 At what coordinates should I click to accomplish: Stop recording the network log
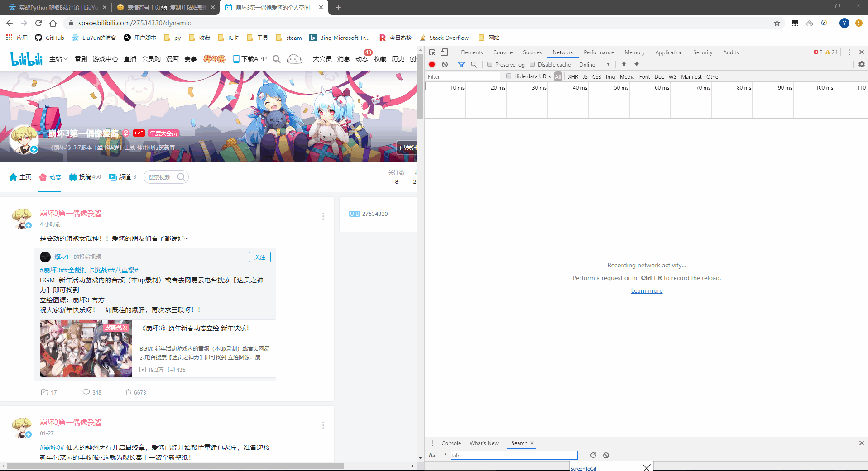point(432,65)
